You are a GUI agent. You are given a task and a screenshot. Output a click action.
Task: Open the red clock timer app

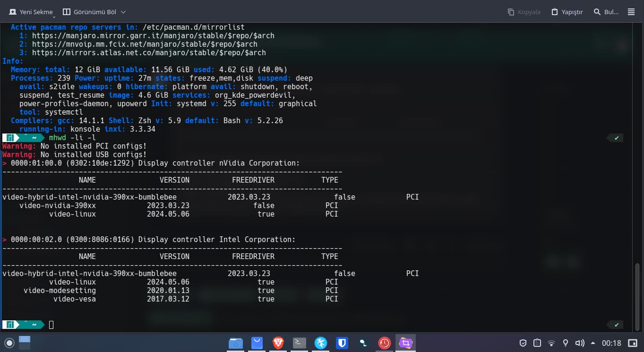[x=385, y=343]
